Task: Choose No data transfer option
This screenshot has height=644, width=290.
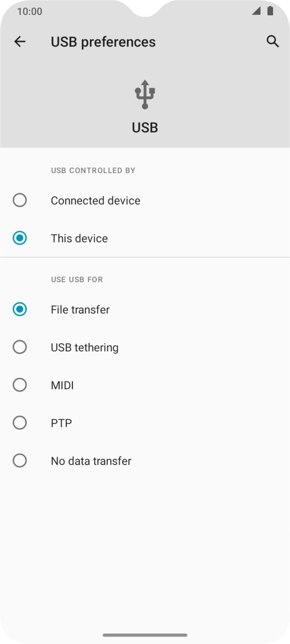Action: [20, 461]
